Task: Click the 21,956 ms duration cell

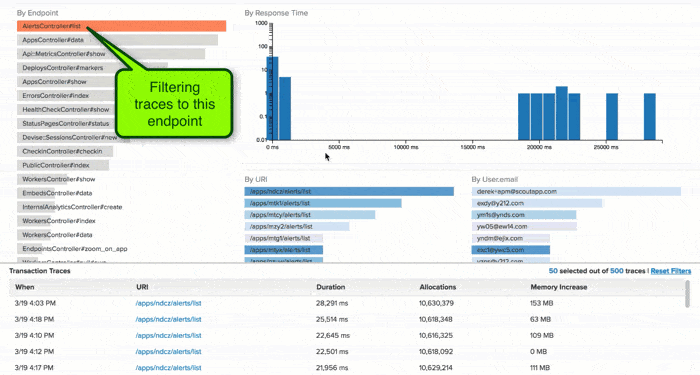Action: (332, 367)
